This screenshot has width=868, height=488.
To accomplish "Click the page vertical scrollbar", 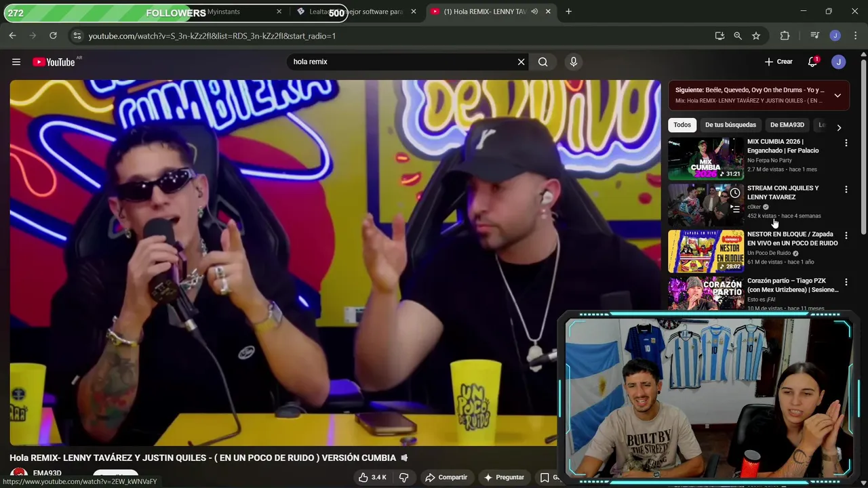I will pyautogui.click(x=864, y=146).
